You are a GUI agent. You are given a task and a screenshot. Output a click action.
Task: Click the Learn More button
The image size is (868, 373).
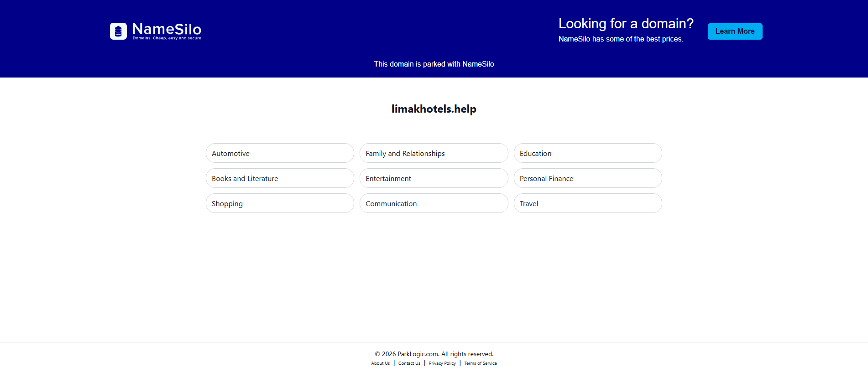(x=735, y=31)
